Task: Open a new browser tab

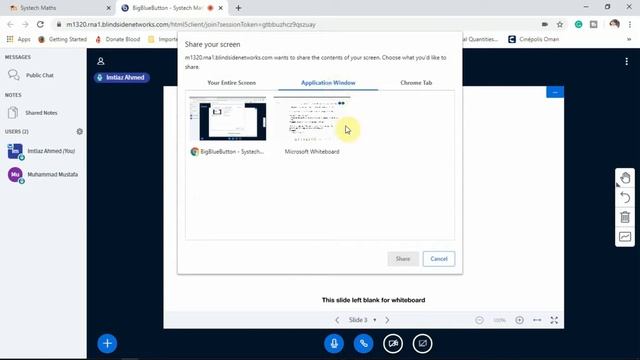Action: click(x=238, y=8)
